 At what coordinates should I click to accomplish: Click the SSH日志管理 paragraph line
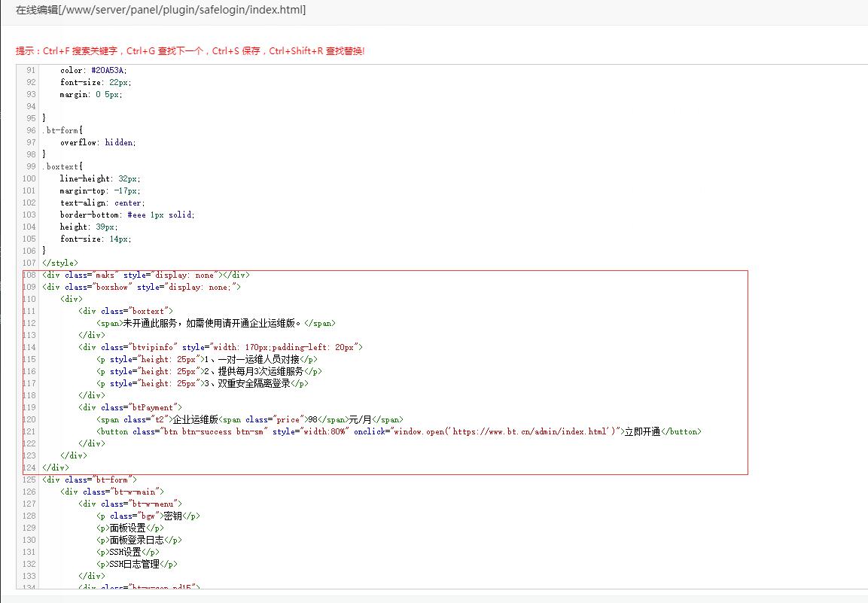pyautogui.click(x=137, y=564)
